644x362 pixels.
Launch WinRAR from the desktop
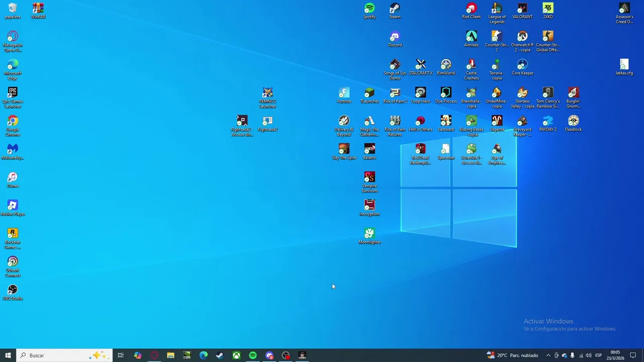click(x=38, y=11)
